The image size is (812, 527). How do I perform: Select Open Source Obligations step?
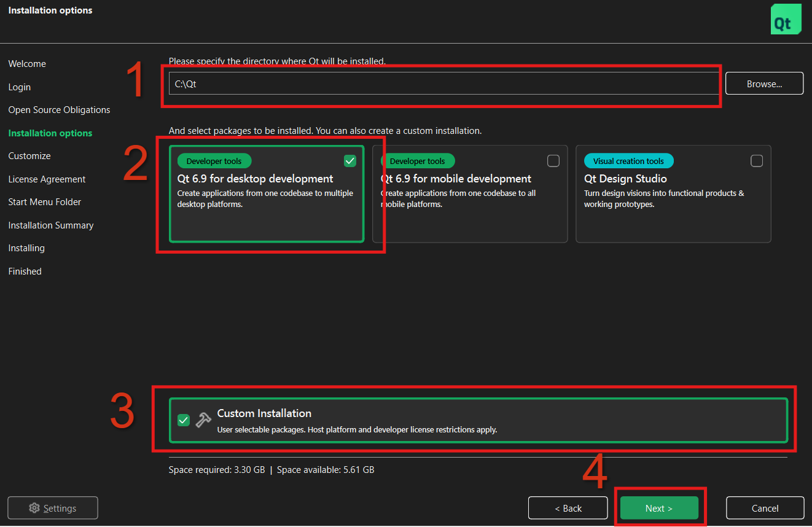point(60,110)
